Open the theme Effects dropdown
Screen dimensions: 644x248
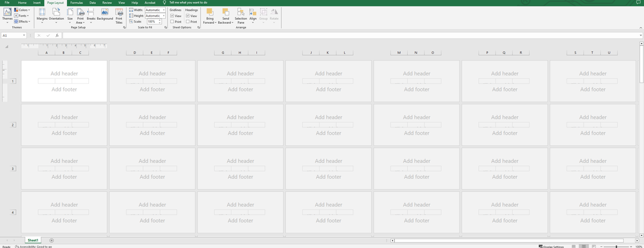point(22,21)
